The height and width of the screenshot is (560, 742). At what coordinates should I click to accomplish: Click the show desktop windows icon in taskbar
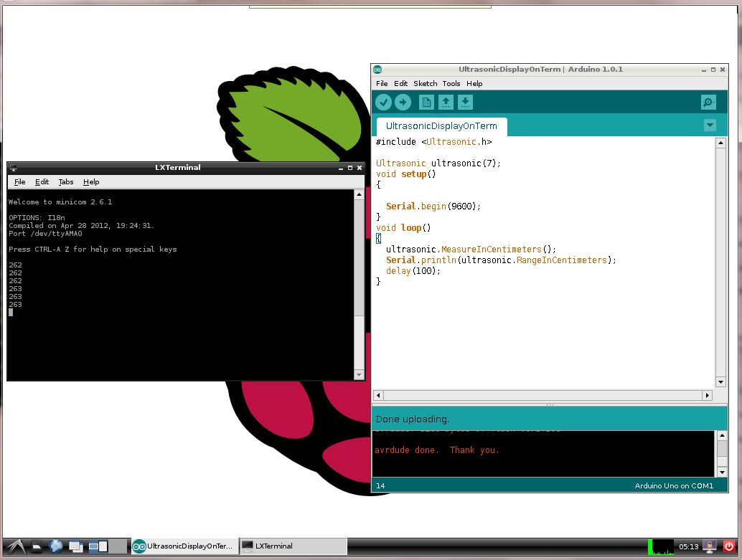[76, 547]
